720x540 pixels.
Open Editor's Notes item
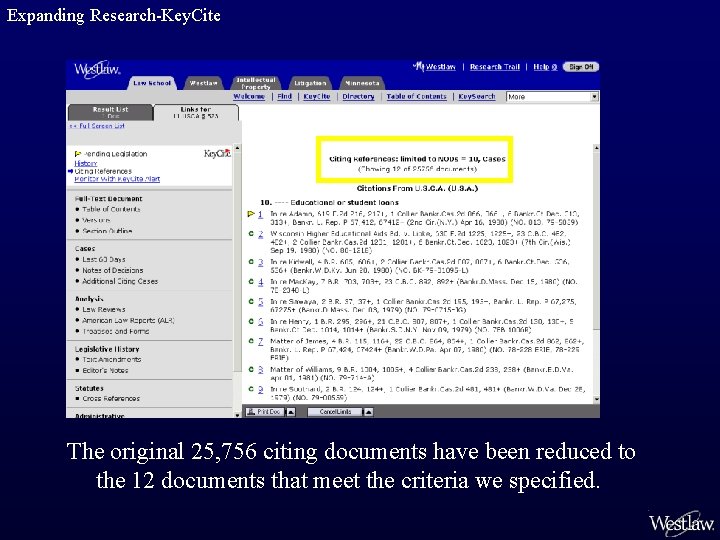(105, 370)
